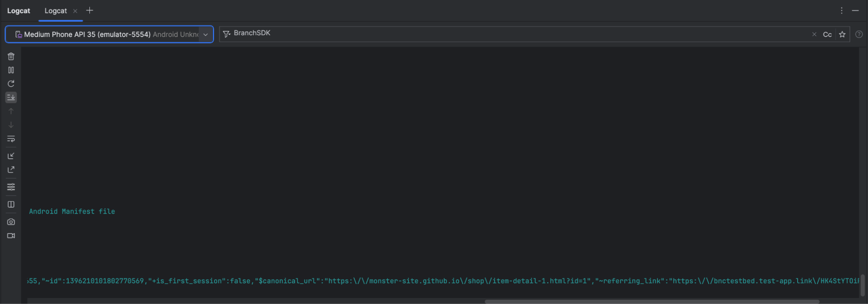The height and width of the screenshot is (304, 868).
Task: Start screen recording with camcorder icon
Action: tap(11, 236)
